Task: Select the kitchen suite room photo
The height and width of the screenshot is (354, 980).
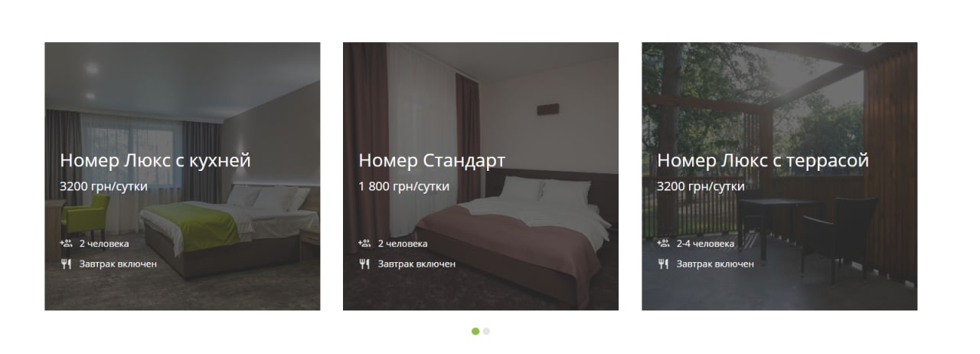Action: click(182, 176)
